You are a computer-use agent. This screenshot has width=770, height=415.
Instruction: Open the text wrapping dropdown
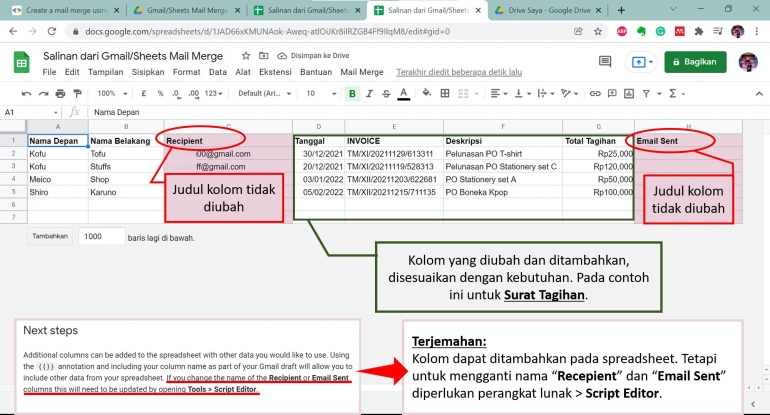click(x=546, y=93)
